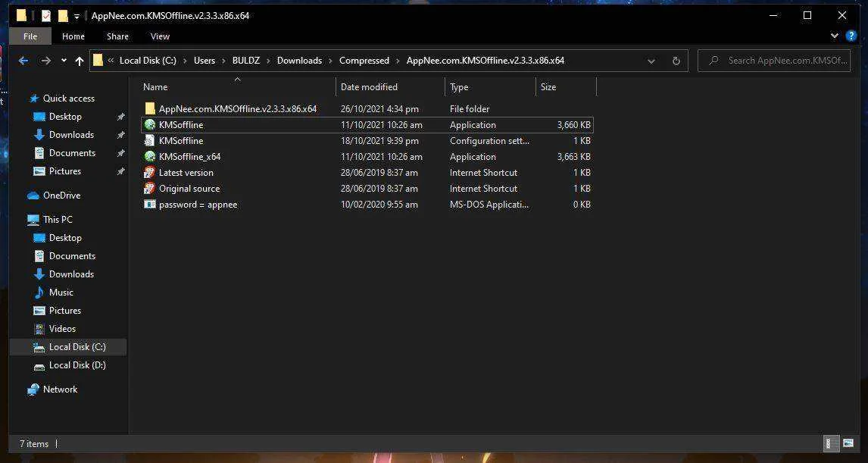Image resolution: width=868 pixels, height=463 pixels.
Task: Select Compressed in the address path
Action: click(364, 61)
